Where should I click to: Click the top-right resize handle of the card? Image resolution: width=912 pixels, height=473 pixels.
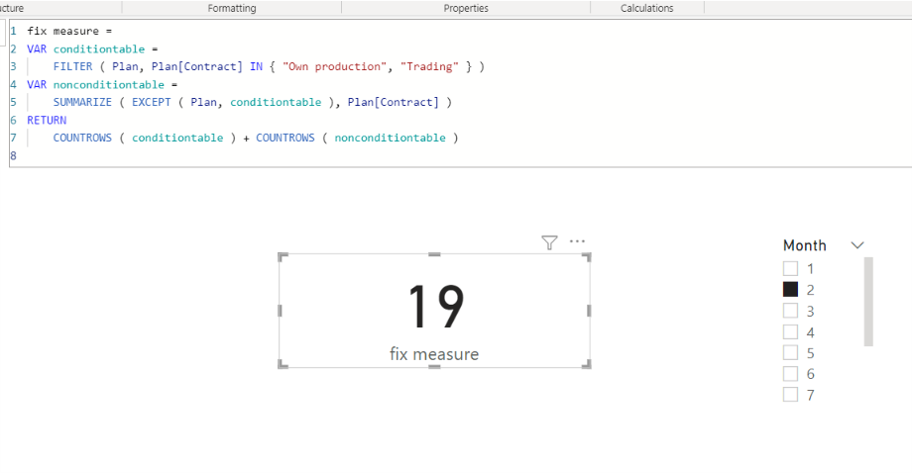click(x=586, y=257)
